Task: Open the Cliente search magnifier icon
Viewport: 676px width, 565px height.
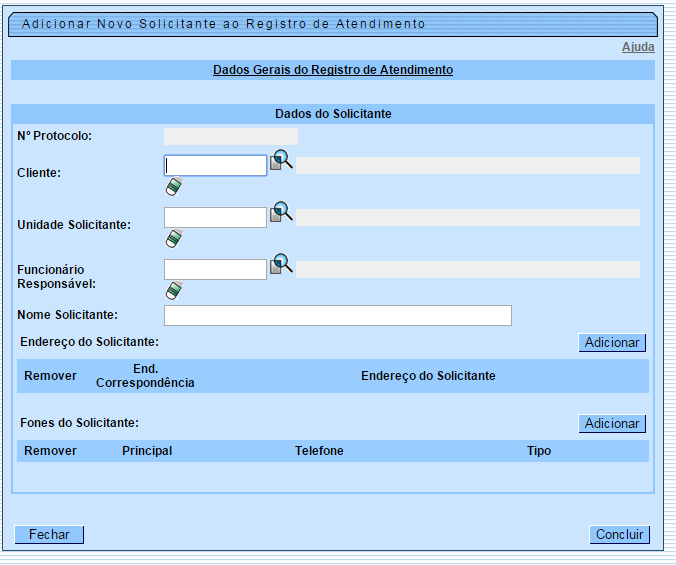Action: click(x=282, y=160)
